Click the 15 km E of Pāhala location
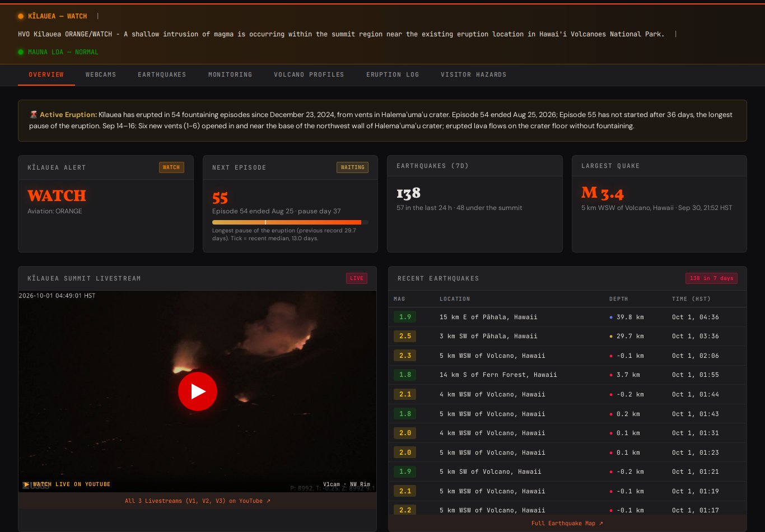 tap(488, 317)
